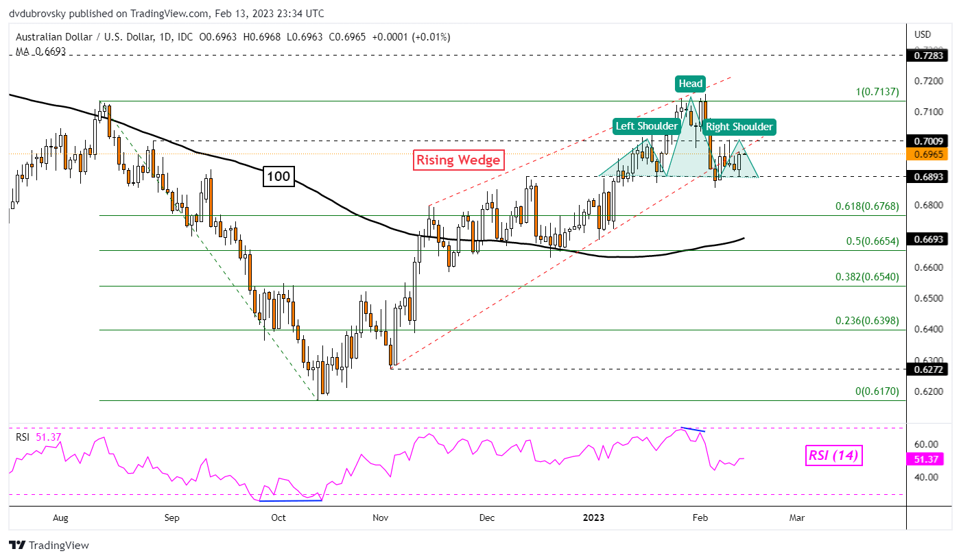Click the 'Sep' label on the time axis
The width and height of the screenshot is (961, 560).
(x=172, y=518)
